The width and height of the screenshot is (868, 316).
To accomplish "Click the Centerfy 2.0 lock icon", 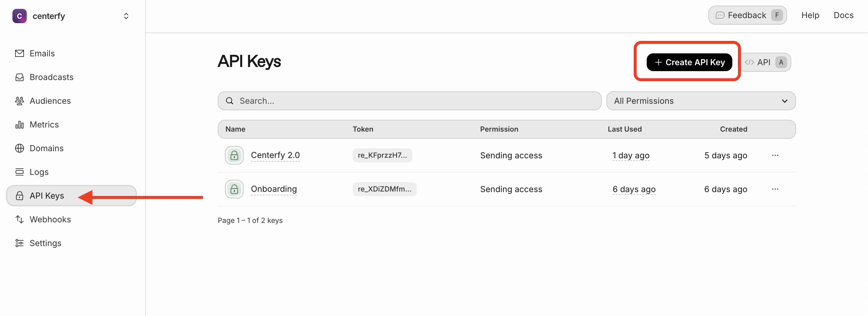I will pos(234,155).
